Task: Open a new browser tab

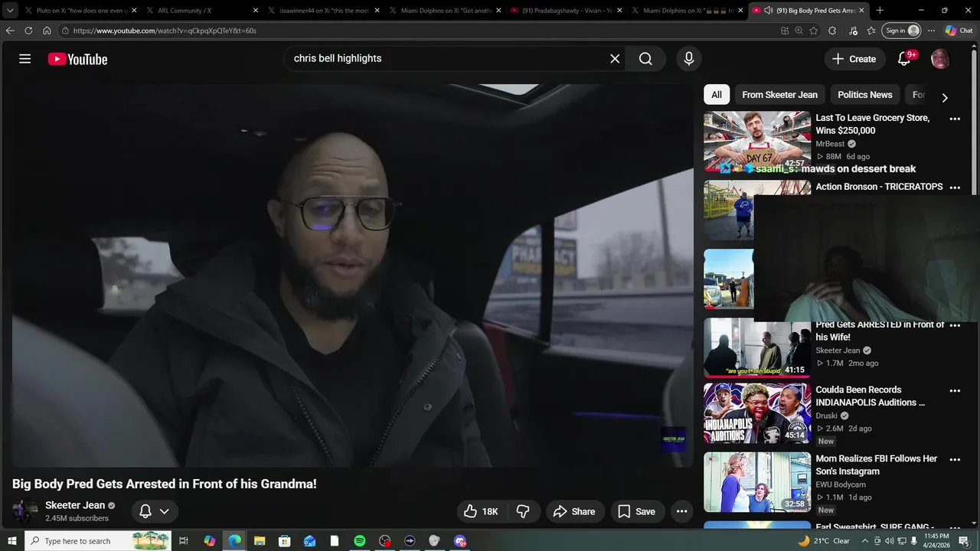Action: coord(880,11)
